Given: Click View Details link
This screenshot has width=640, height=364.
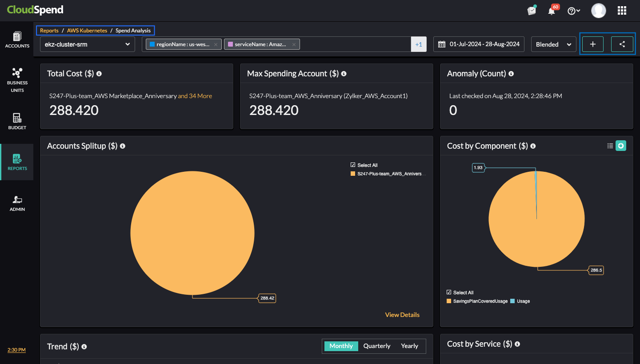Looking at the screenshot, I should [x=402, y=315].
